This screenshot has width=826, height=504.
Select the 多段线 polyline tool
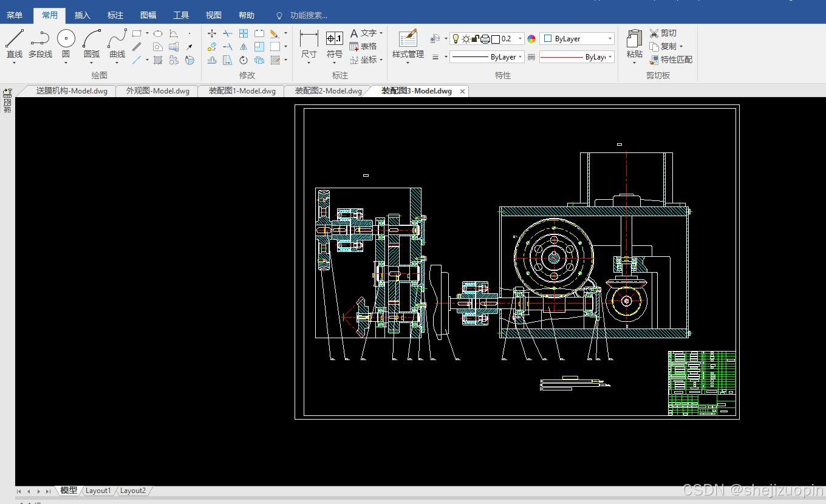[x=40, y=44]
